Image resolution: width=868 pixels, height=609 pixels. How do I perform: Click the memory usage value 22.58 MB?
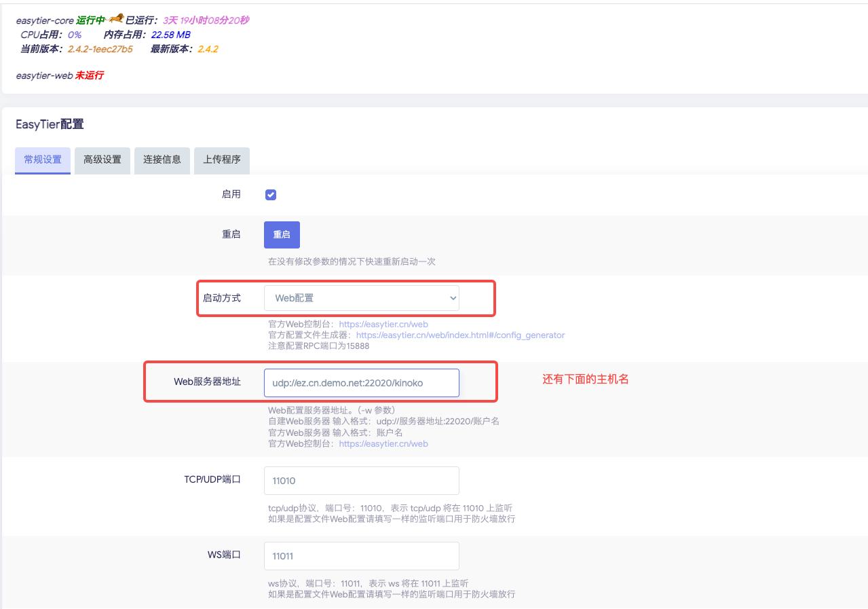click(x=171, y=35)
